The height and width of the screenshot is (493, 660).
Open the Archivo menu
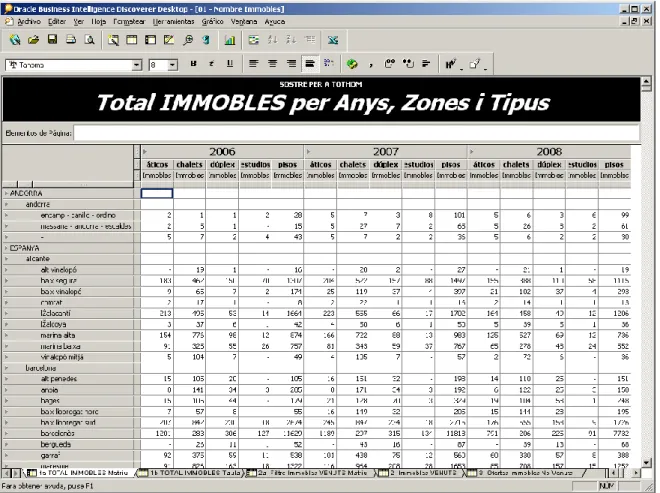pos(29,21)
